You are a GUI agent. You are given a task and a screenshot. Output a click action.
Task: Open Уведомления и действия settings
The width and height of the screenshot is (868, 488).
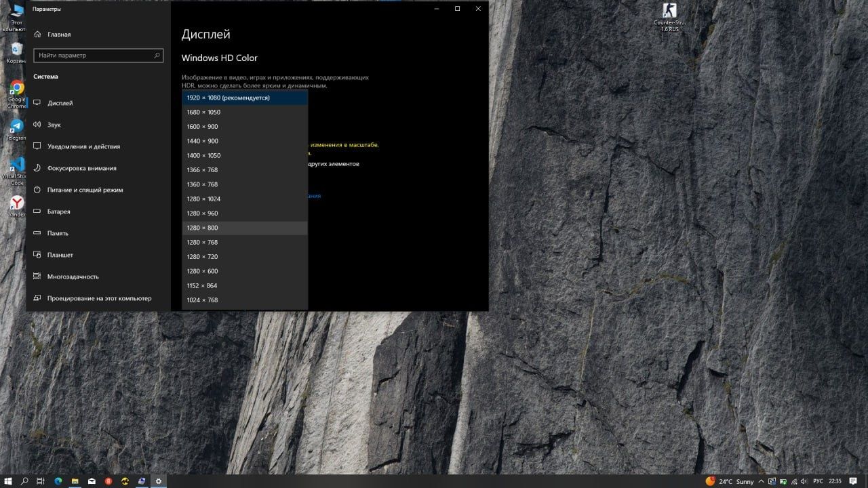[98, 146]
